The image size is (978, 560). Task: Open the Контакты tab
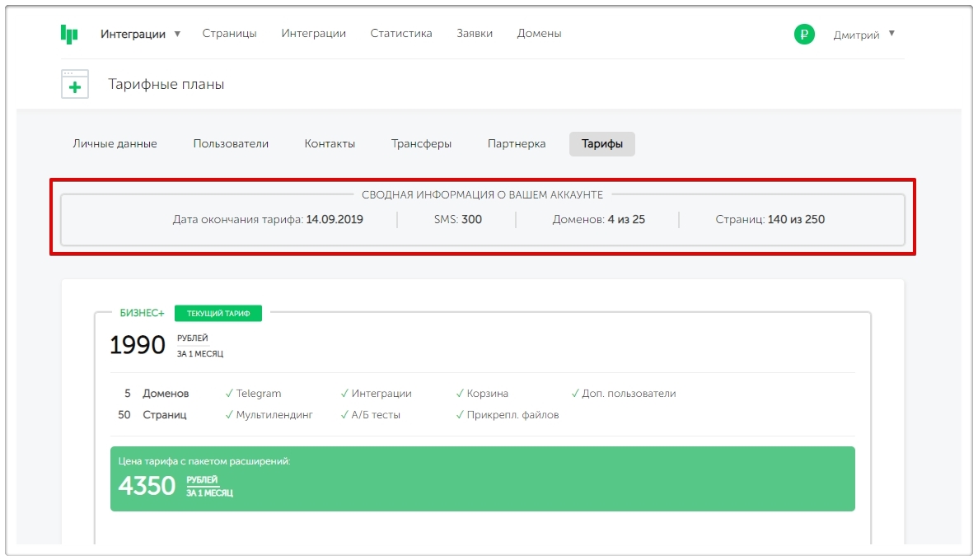(330, 143)
